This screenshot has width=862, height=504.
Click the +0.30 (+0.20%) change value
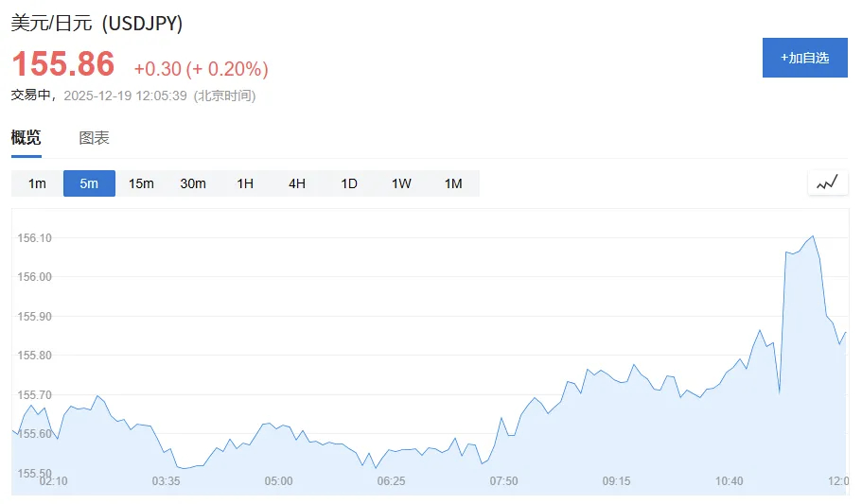tap(202, 69)
